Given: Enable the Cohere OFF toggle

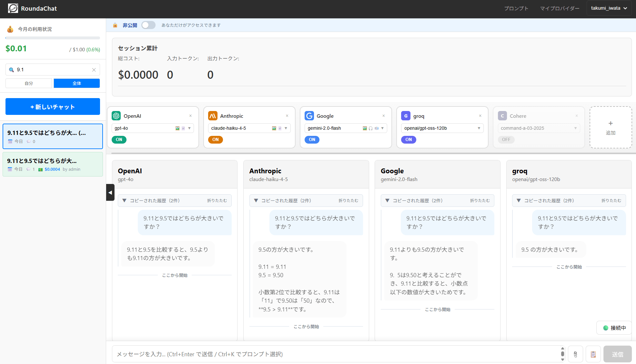Looking at the screenshot, I should 506,139.
